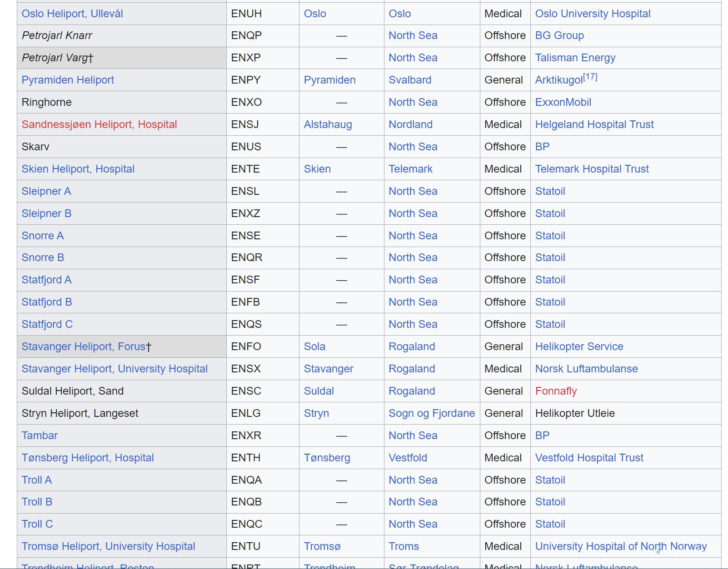Open the Skien Heliport, Hospital link
Screen dimensions: 728x569
pyautogui.click(x=78, y=169)
